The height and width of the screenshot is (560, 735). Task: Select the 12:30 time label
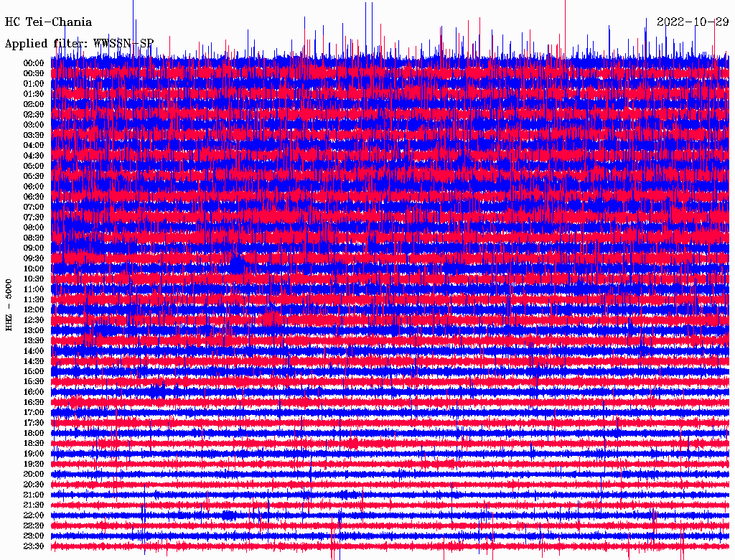point(34,320)
